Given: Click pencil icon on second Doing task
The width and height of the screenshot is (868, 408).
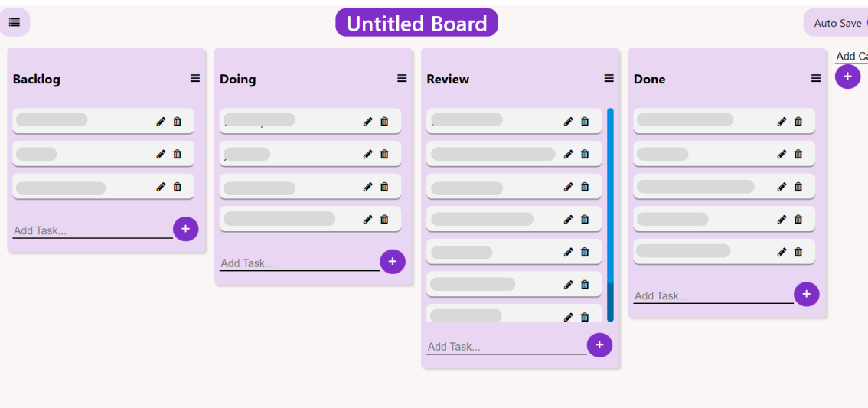Looking at the screenshot, I should tap(367, 154).
